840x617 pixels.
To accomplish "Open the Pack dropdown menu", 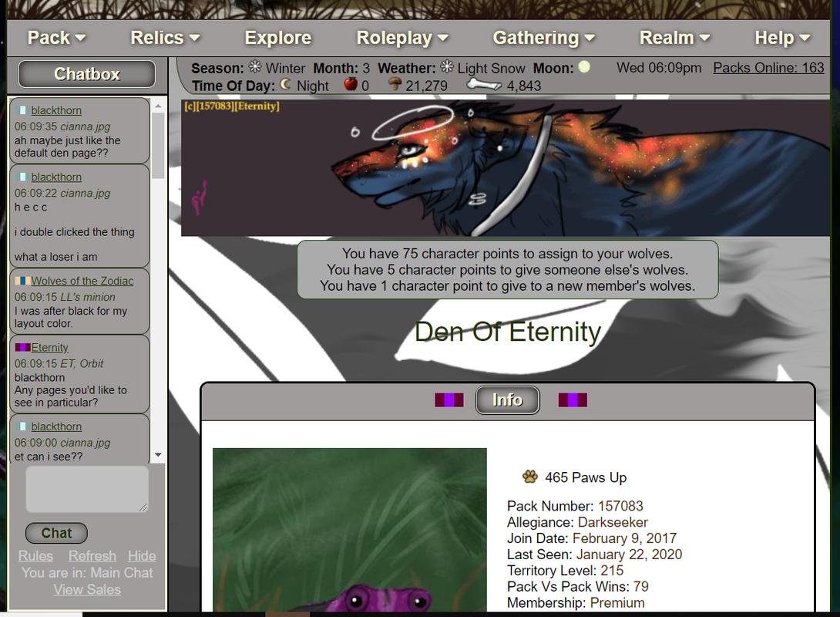I will tap(57, 38).
